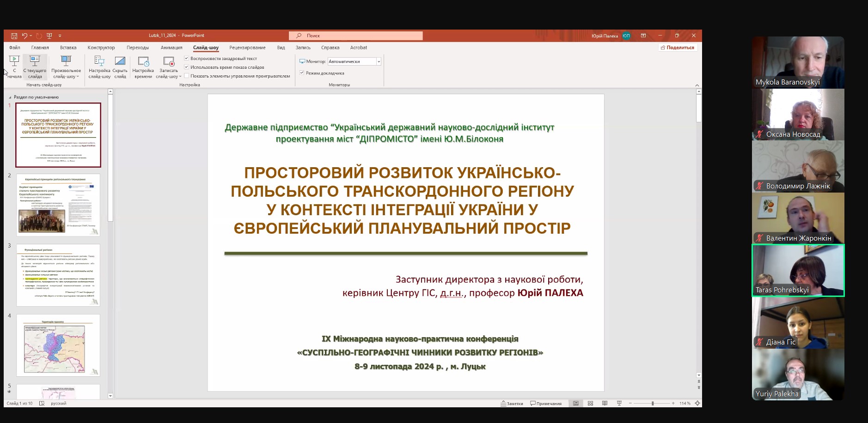Open reading view from status bar

point(605,403)
